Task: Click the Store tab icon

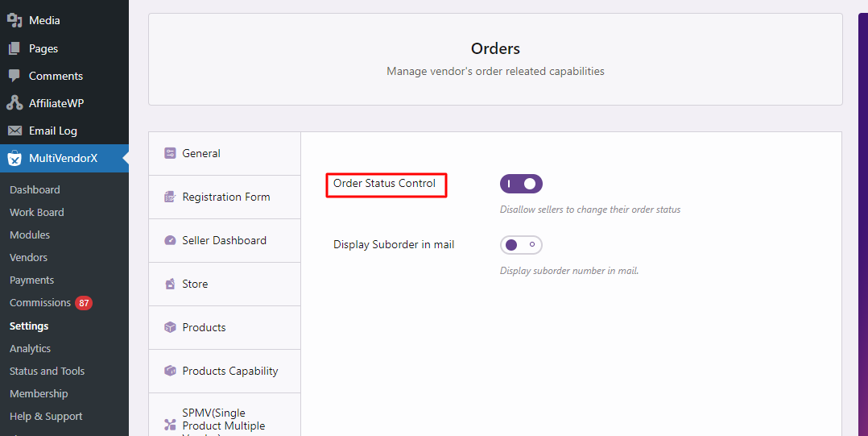Action: pyautogui.click(x=170, y=284)
